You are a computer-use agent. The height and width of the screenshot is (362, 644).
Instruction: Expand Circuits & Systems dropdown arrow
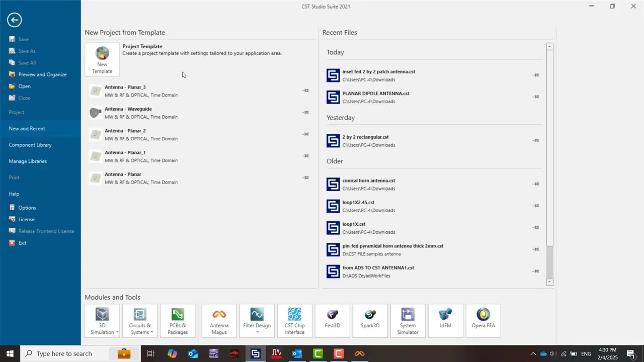coord(151,332)
